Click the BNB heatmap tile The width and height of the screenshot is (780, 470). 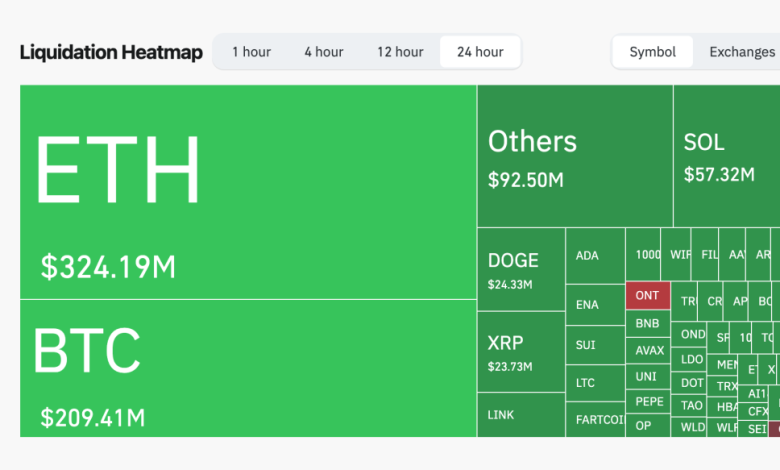point(648,324)
